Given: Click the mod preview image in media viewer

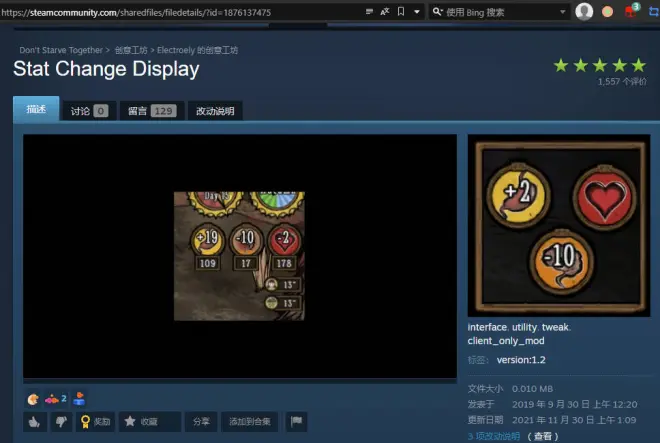Looking at the screenshot, I should click(239, 256).
